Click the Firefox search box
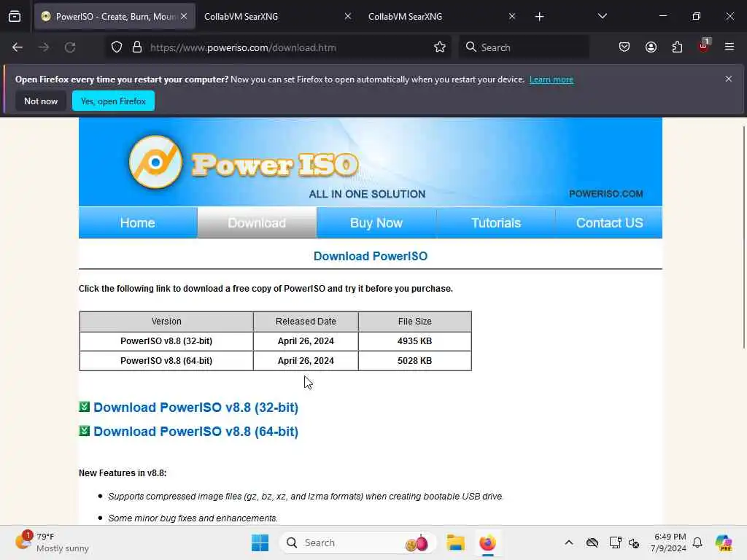747x560 pixels. click(x=524, y=47)
